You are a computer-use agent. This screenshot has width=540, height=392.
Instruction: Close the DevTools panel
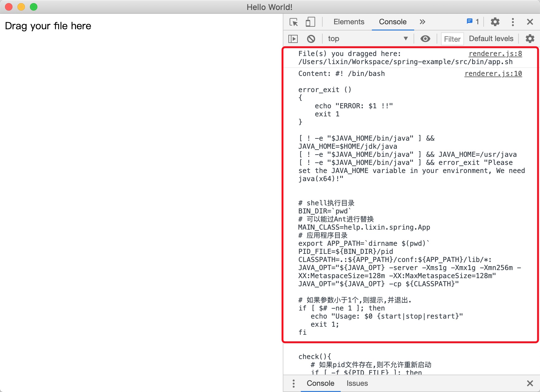pos(530,22)
